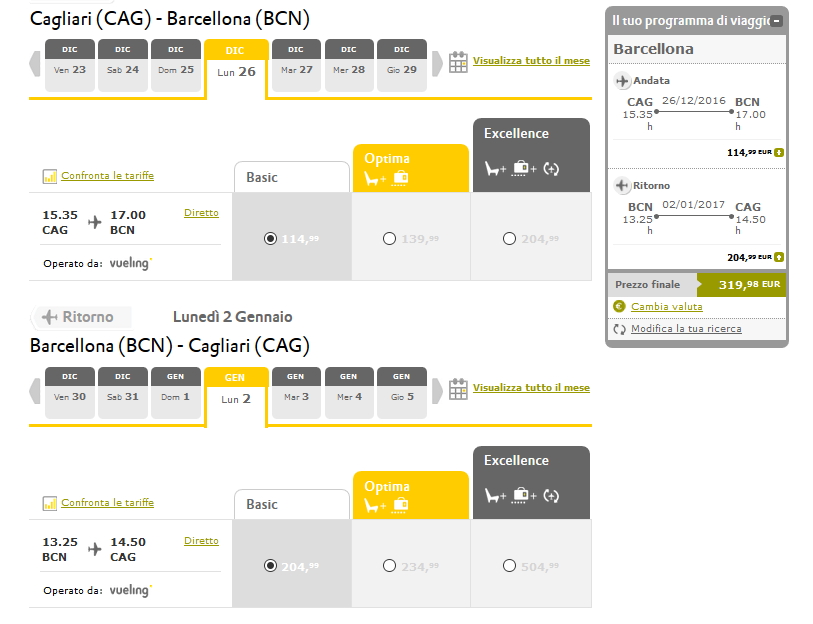Viewport: 813px width, 624px height.
Task: Click the return fare comparison chart icon
Action: click(x=50, y=504)
